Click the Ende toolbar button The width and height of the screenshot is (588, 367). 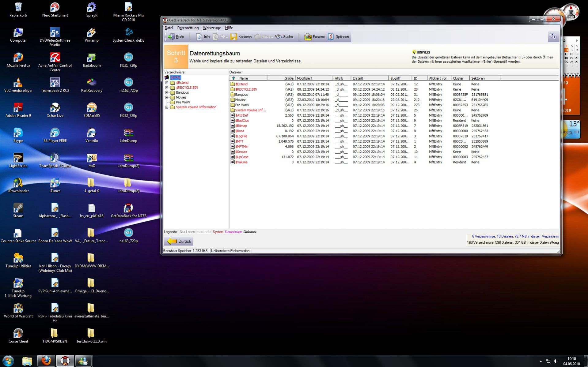coord(176,37)
